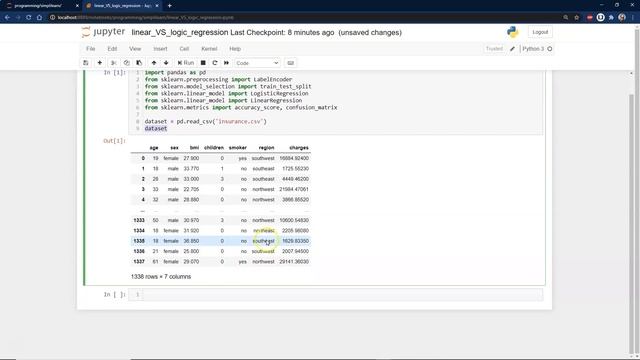Click the 'children' column header
The width and height of the screenshot is (640, 360).
[x=214, y=148]
